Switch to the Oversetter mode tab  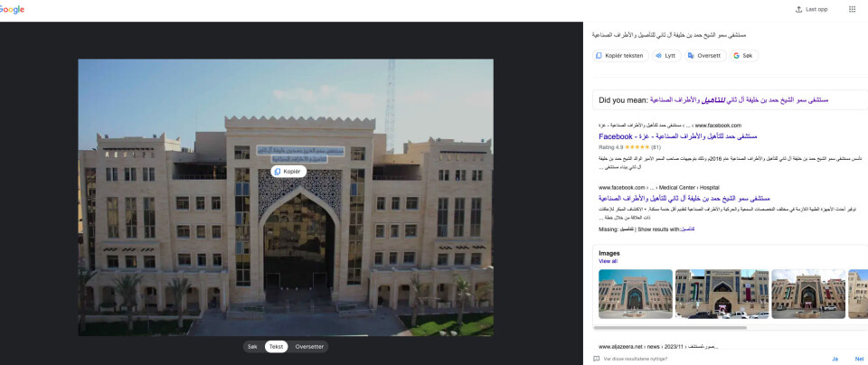pos(307,346)
